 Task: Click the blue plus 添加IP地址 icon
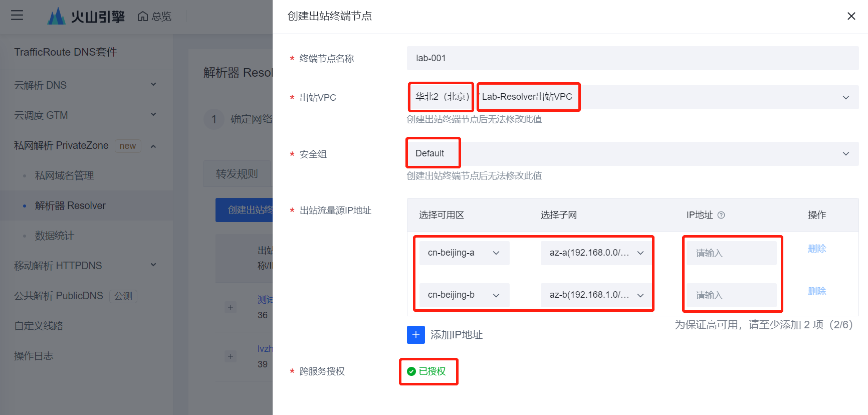coord(415,335)
